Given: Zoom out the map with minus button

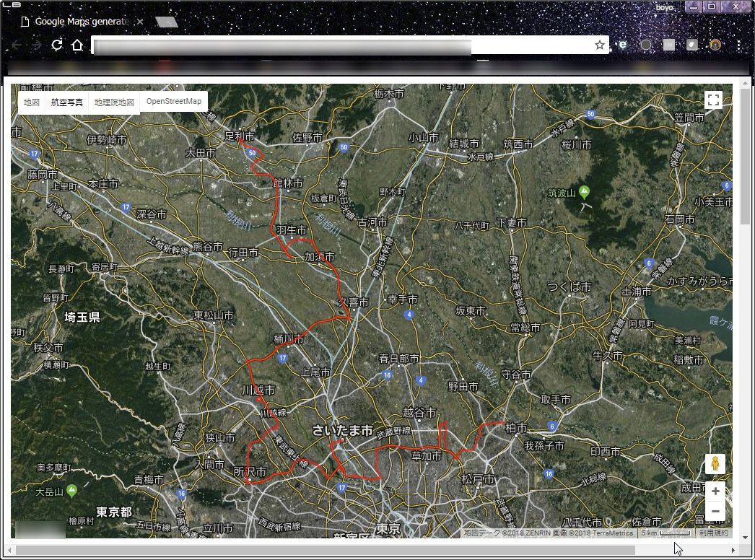Looking at the screenshot, I should click(x=715, y=512).
